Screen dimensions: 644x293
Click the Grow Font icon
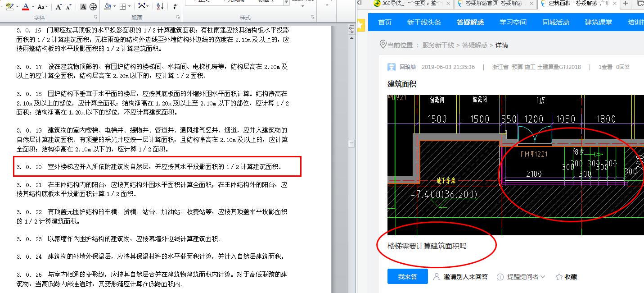59,7
